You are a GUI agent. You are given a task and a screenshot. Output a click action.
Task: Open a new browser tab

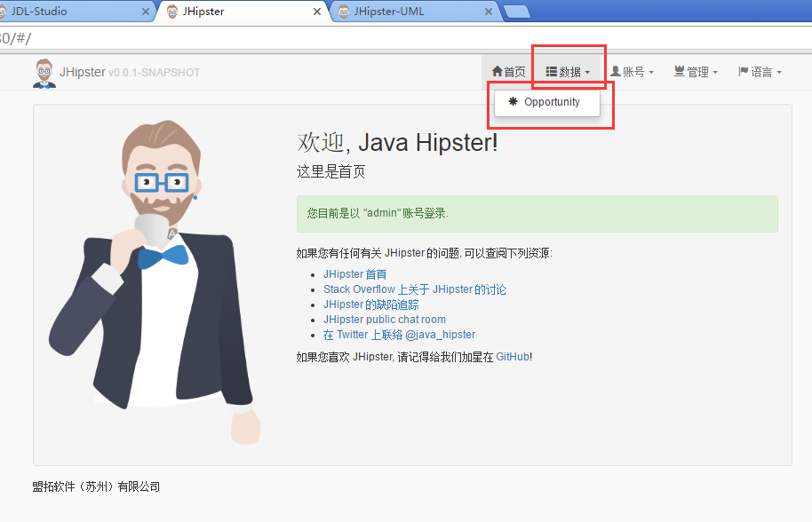[x=516, y=12]
